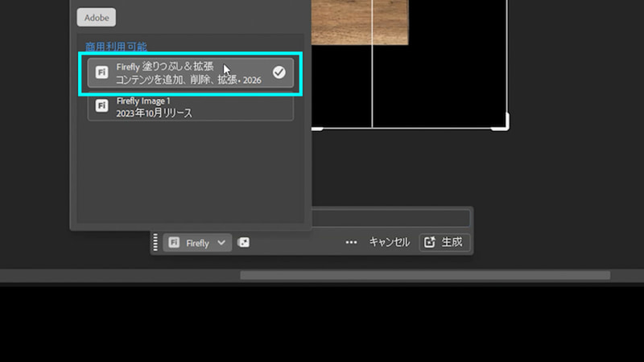Click the horizontal scrollbar

click(425, 275)
